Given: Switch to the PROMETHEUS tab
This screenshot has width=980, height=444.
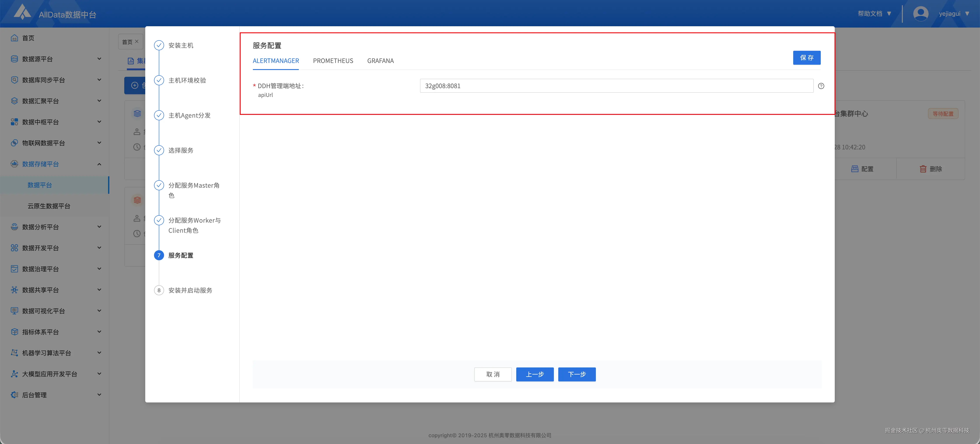Looking at the screenshot, I should [x=333, y=61].
